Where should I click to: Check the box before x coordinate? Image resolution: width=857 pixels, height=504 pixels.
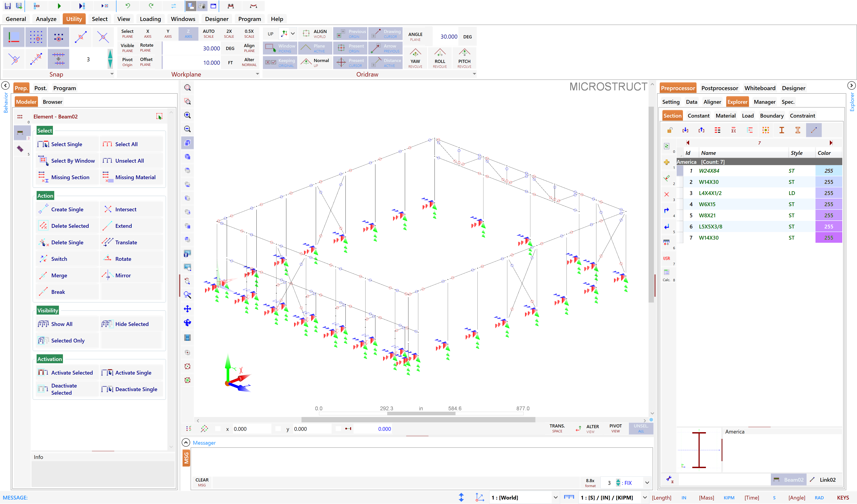click(x=218, y=429)
